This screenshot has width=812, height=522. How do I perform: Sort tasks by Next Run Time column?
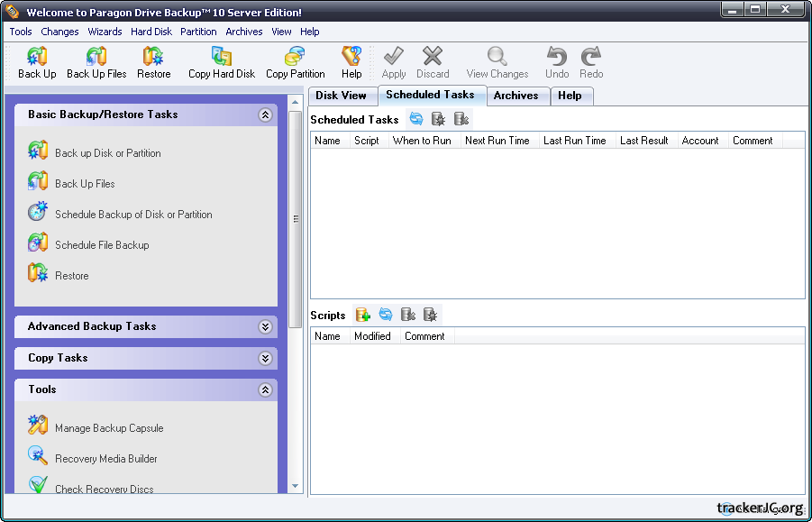[497, 141]
